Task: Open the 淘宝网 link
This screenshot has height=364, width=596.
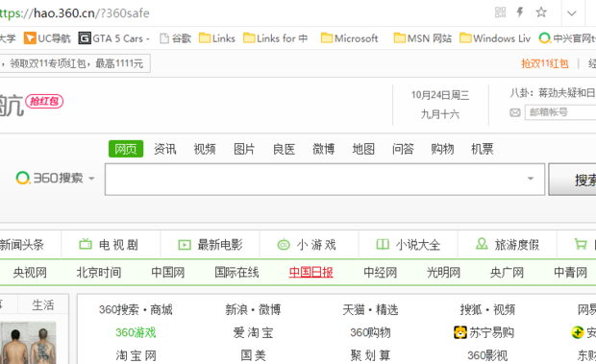Action: pyautogui.click(x=136, y=355)
